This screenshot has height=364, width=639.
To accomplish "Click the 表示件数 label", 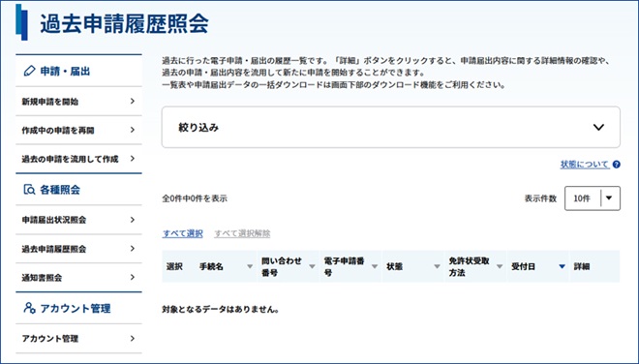I will tap(540, 198).
